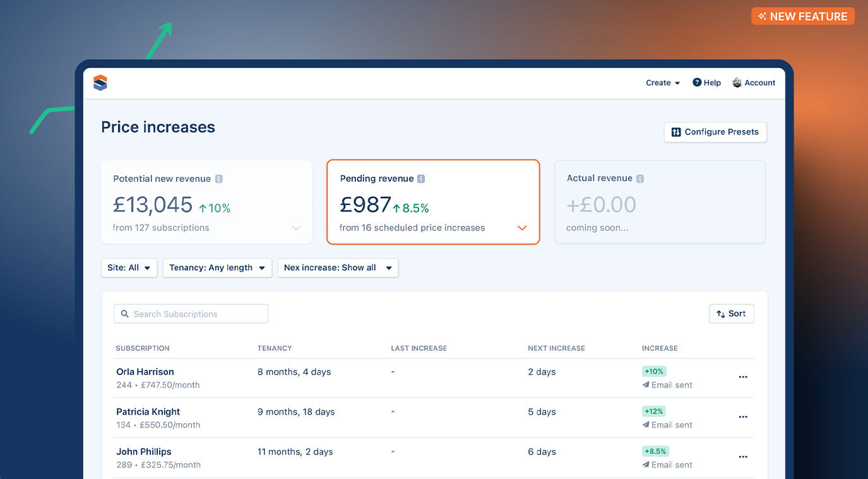Viewport: 868px width, 479px height.
Task: Expand the Pending revenue card chevron
Action: tap(522, 228)
